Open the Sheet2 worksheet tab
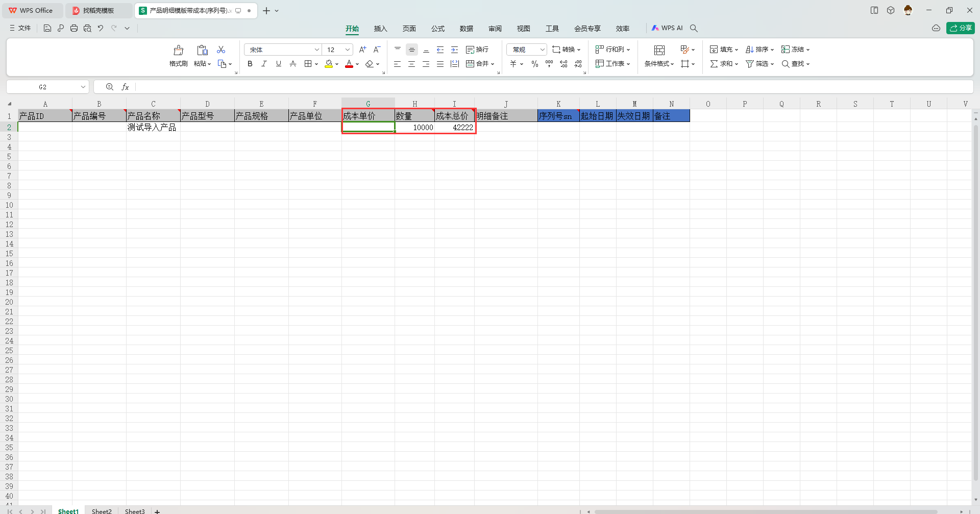 click(102, 511)
